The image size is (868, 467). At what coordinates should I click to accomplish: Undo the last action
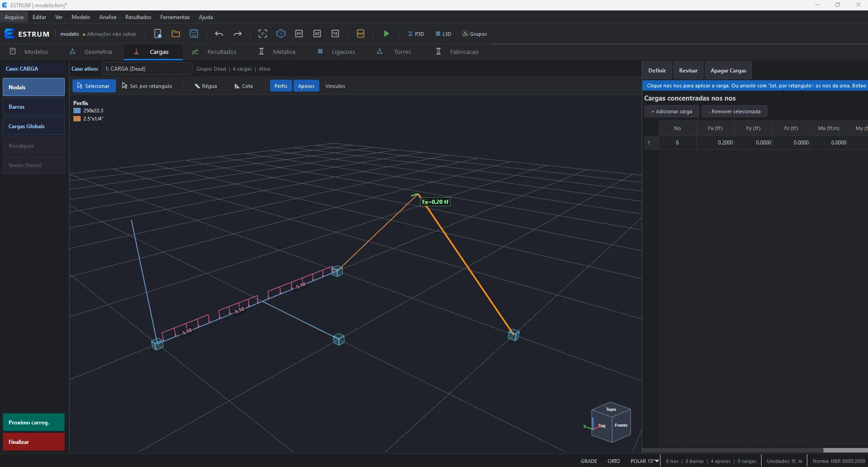(219, 34)
